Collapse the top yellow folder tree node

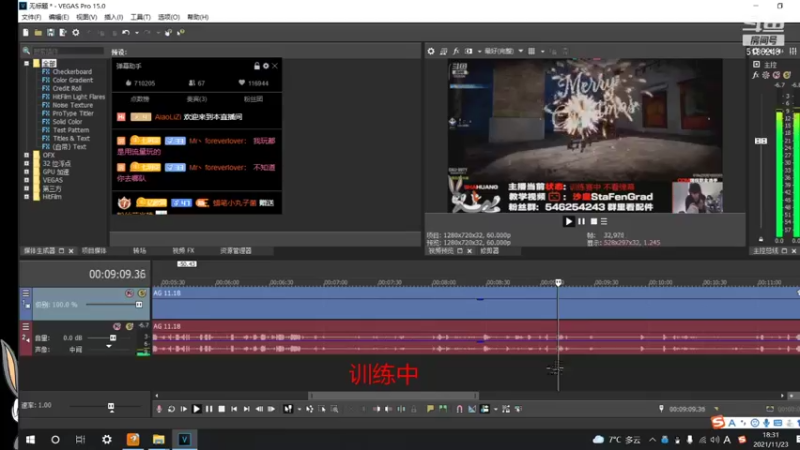(x=27, y=63)
